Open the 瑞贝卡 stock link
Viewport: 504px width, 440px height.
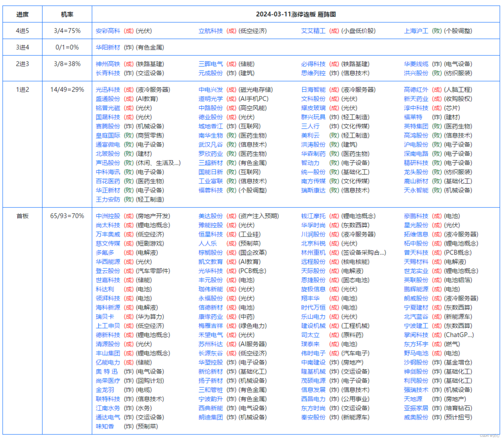(x=105, y=317)
